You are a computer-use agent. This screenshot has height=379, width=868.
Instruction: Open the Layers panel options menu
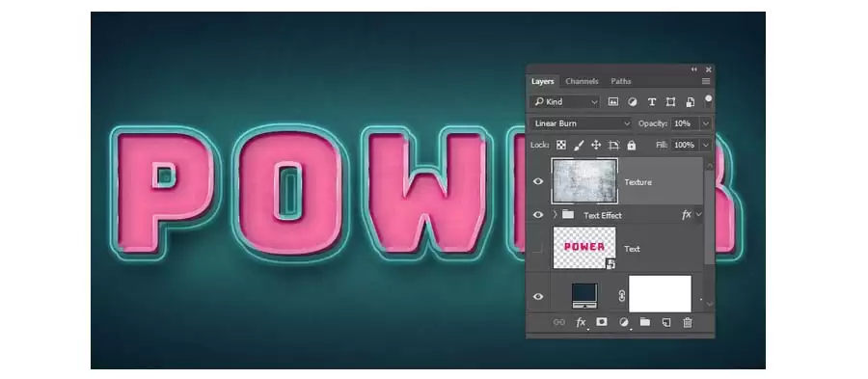pos(706,81)
